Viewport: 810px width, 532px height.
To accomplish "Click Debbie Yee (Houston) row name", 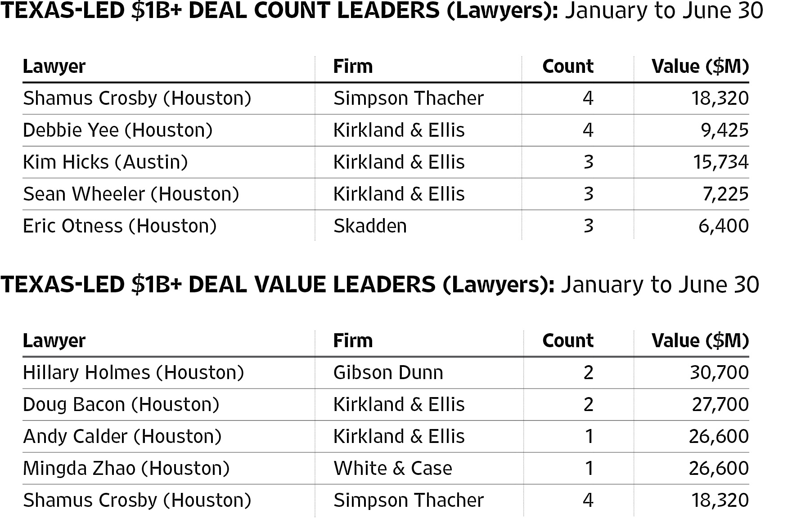I will click(x=118, y=130).
